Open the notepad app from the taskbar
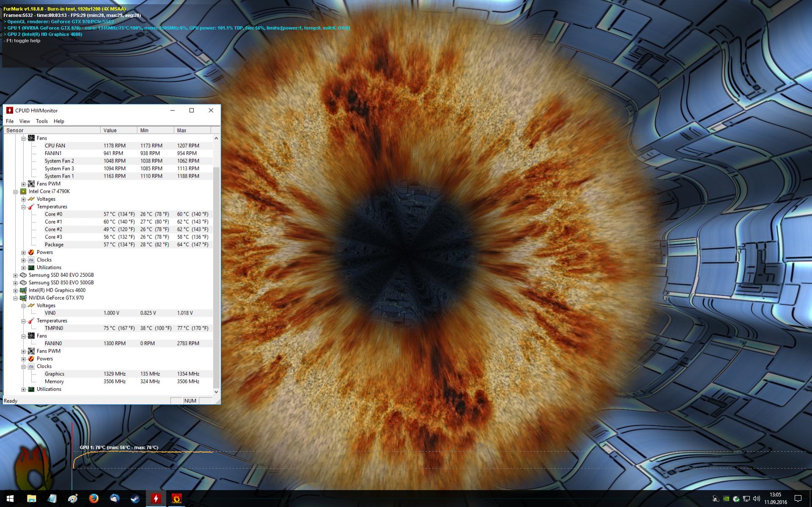This screenshot has width=812, height=507. pos(52,499)
